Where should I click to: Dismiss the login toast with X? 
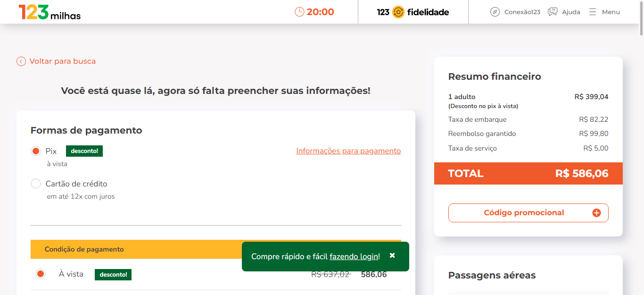click(x=392, y=255)
